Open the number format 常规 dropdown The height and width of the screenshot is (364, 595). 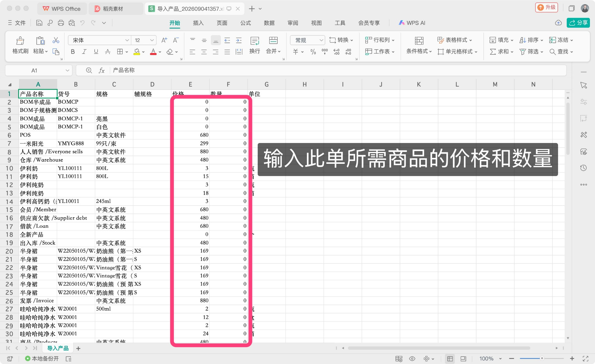321,40
